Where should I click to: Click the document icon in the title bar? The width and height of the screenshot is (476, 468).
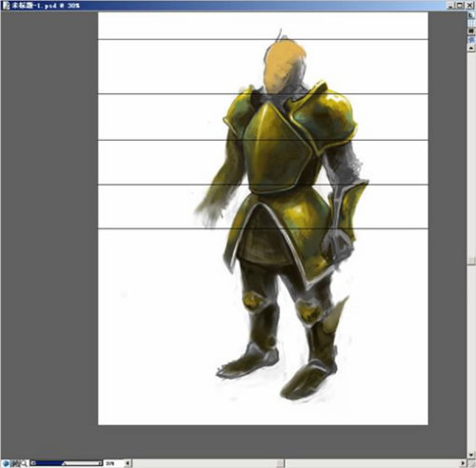pyautogui.click(x=6, y=6)
